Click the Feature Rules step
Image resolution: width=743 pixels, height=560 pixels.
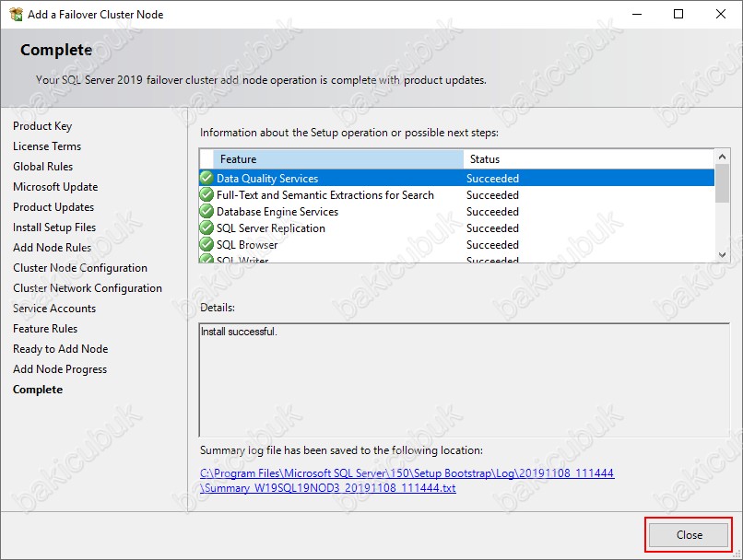pos(45,329)
